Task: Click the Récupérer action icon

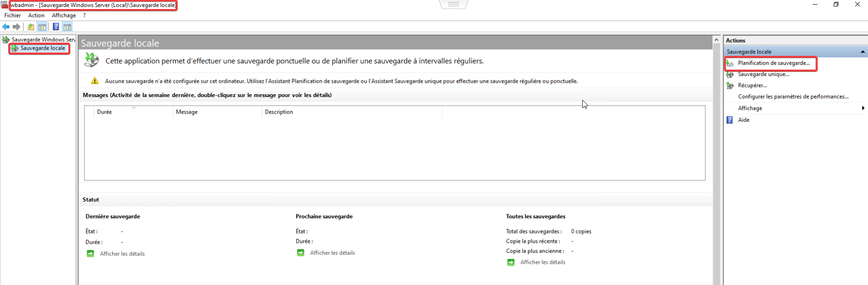Action: 730,86
